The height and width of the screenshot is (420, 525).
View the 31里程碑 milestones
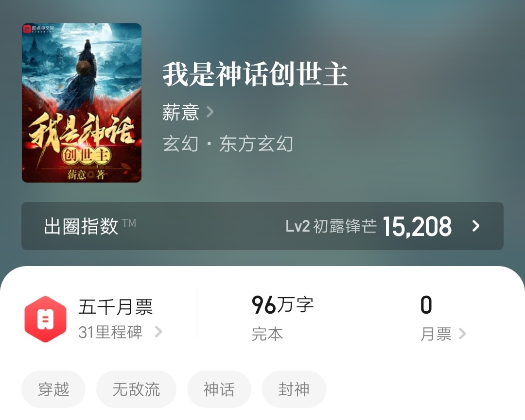point(110,332)
